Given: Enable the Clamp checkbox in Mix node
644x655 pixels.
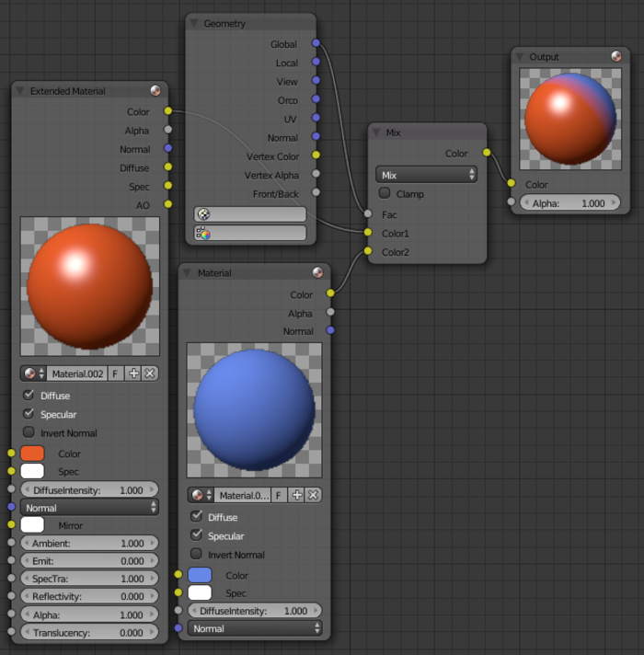Looking at the screenshot, I should click(x=385, y=194).
